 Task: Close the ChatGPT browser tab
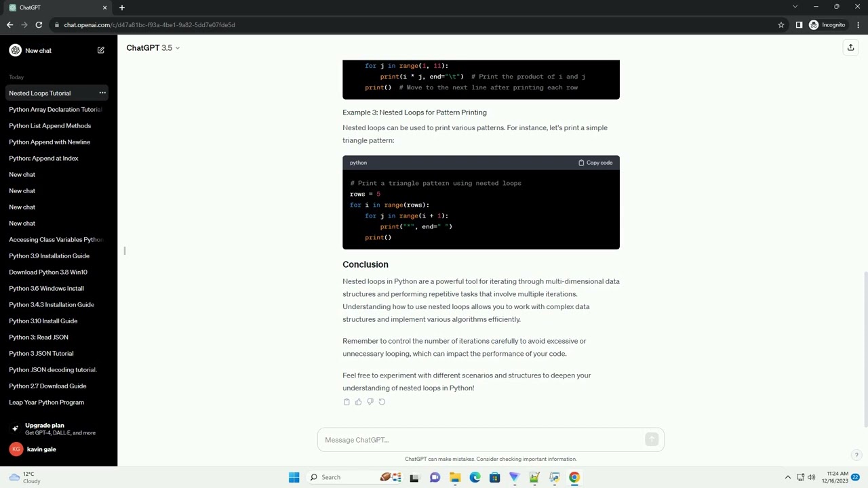click(x=104, y=7)
